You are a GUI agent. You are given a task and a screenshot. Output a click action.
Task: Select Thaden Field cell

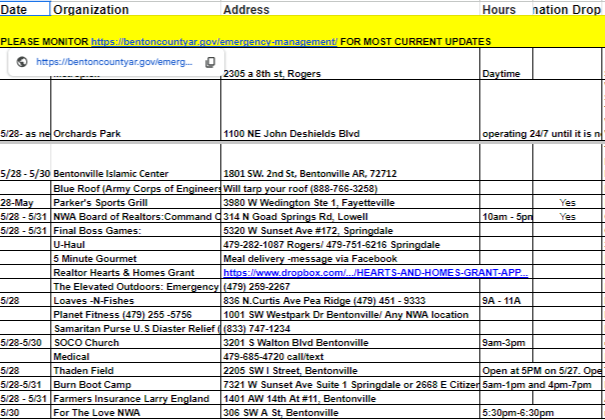click(x=136, y=370)
